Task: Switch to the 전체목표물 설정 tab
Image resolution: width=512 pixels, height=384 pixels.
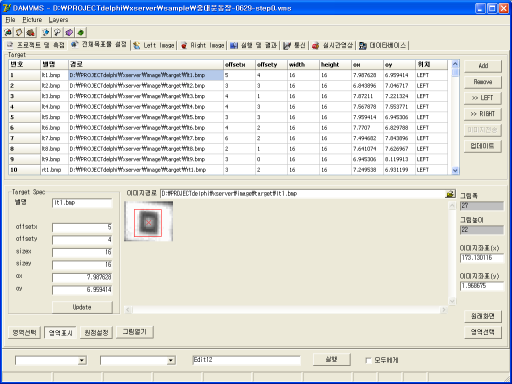Action: pyautogui.click(x=99, y=44)
